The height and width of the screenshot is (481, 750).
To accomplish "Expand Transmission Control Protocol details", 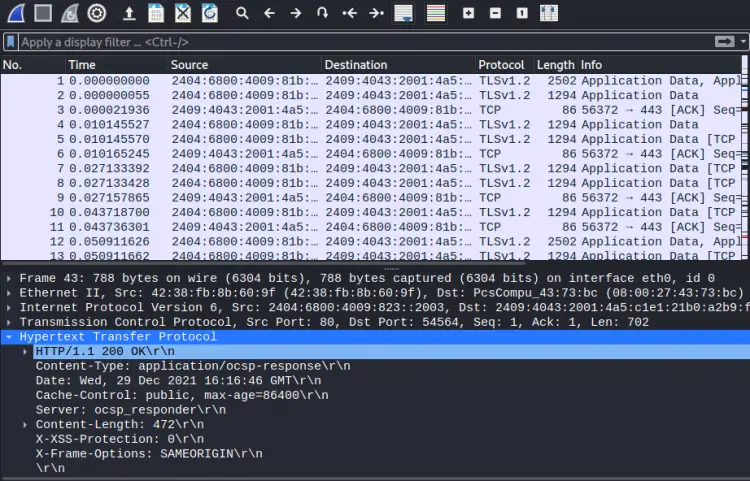I will coord(9,322).
